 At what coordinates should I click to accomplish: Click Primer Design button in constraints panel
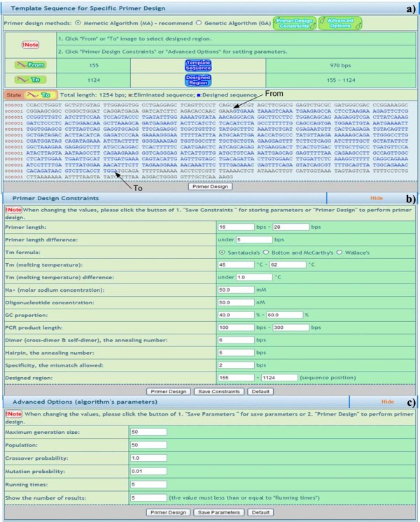point(169,392)
